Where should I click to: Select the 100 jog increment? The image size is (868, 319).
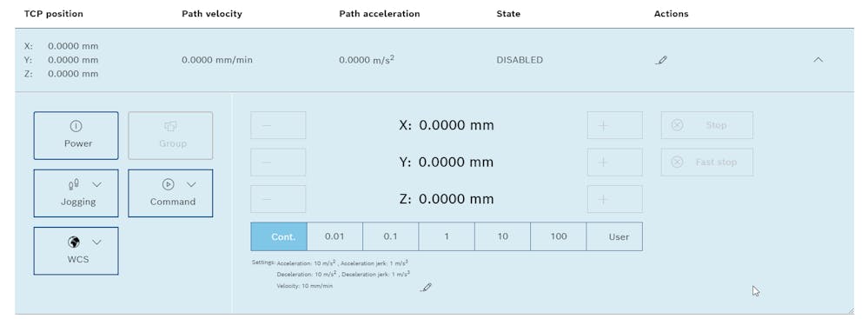click(559, 236)
